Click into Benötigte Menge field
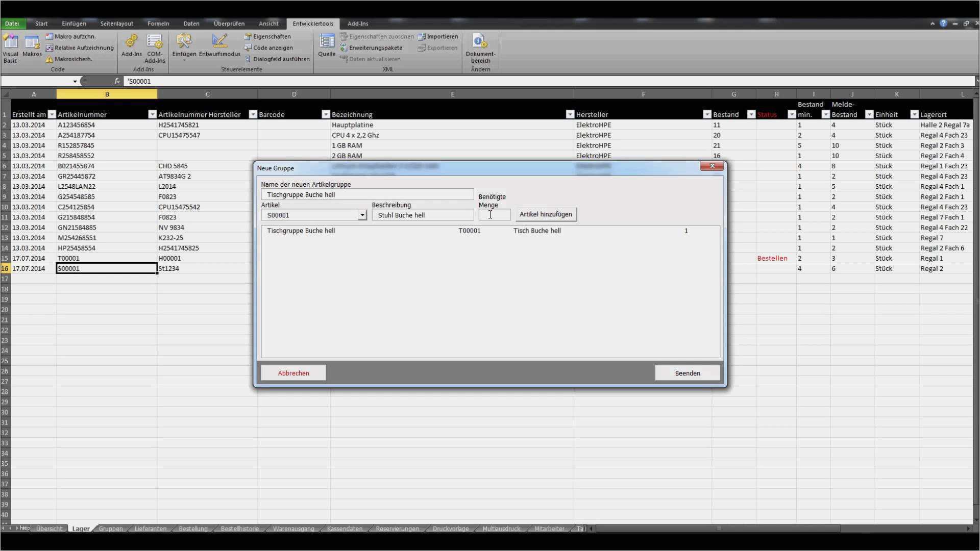Screen dimensions: 980x551 point(494,215)
